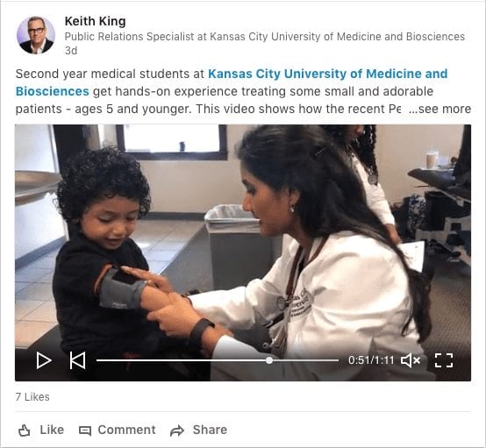Click the Public Relations Specialist headline
This screenshot has width=486, height=448.
(x=265, y=37)
